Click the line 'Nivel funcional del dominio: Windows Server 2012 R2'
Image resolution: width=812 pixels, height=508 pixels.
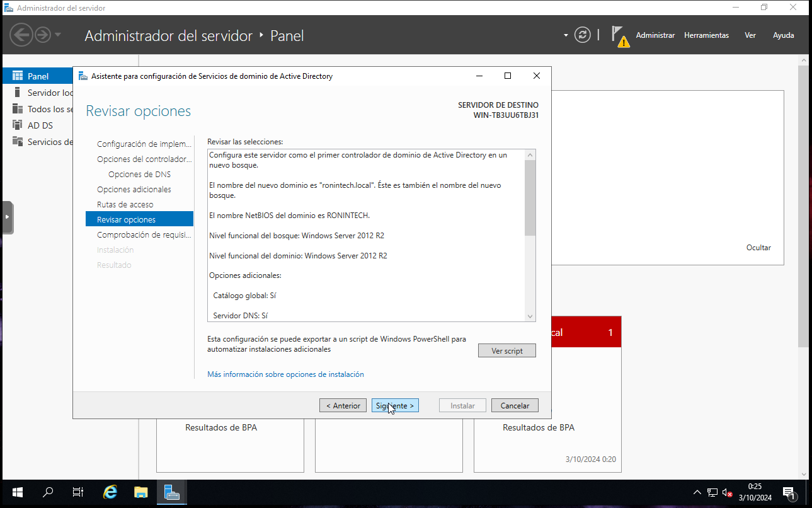pyautogui.click(x=298, y=256)
